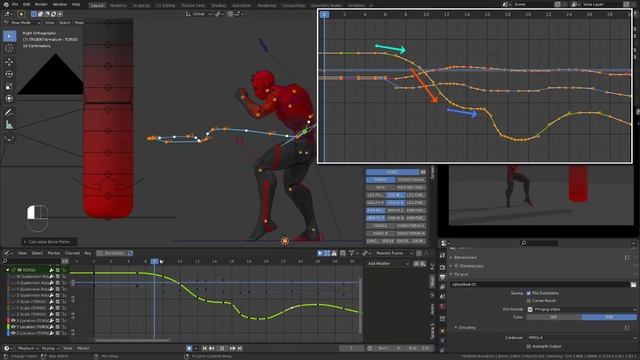Image resolution: width=640 pixels, height=360 pixels.
Task: Click the properties editor type icon
Action: (444, 243)
